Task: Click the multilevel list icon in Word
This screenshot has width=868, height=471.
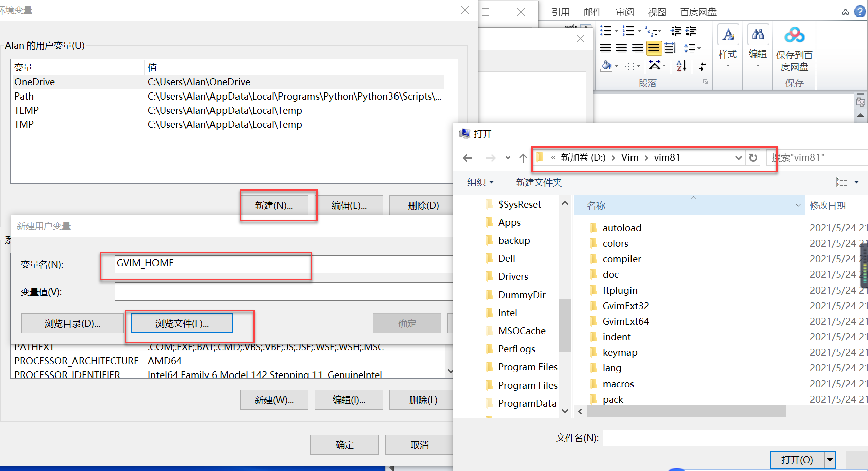Action: [651, 31]
